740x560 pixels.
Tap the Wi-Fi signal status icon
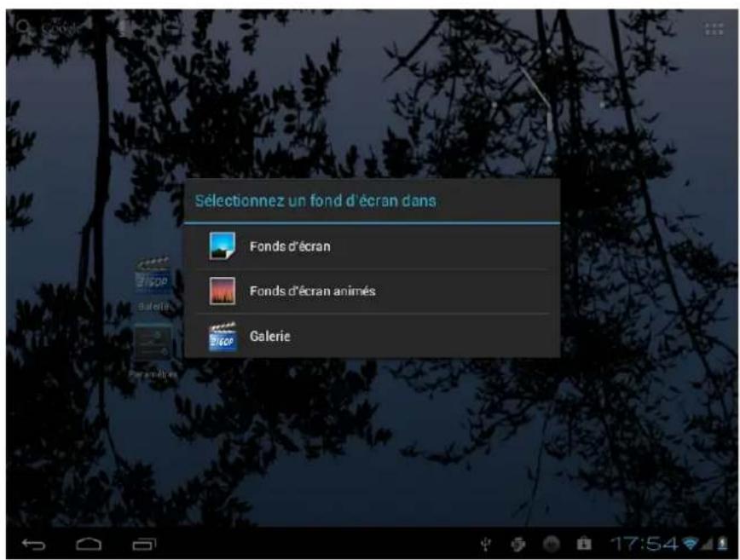[690, 544]
